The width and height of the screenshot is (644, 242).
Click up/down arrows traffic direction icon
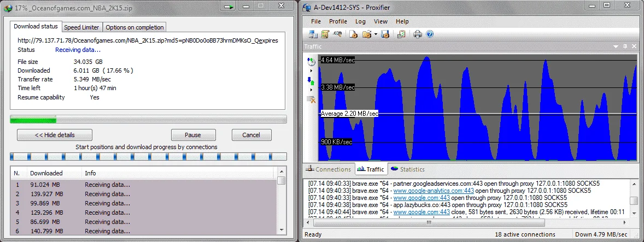[x=311, y=80]
